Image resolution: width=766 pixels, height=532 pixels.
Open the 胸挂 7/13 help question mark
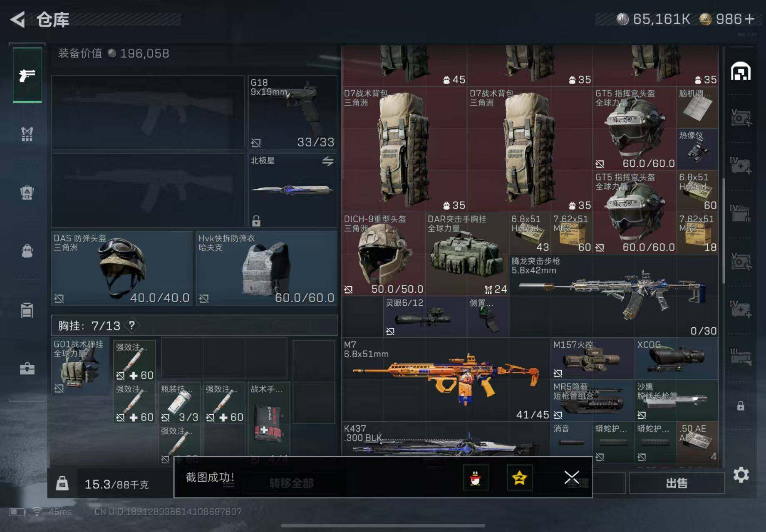point(132,326)
